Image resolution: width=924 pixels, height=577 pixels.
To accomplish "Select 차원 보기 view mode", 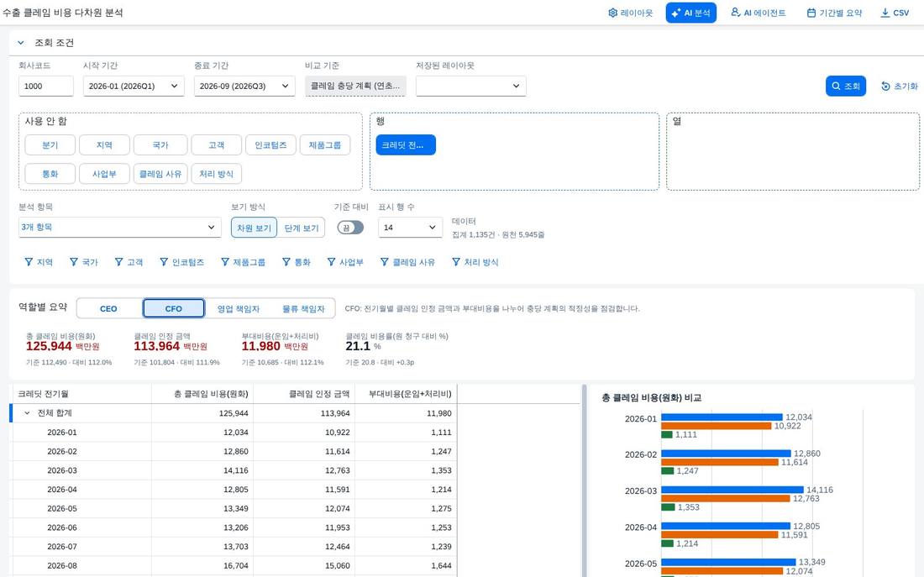I will [254, 228].
